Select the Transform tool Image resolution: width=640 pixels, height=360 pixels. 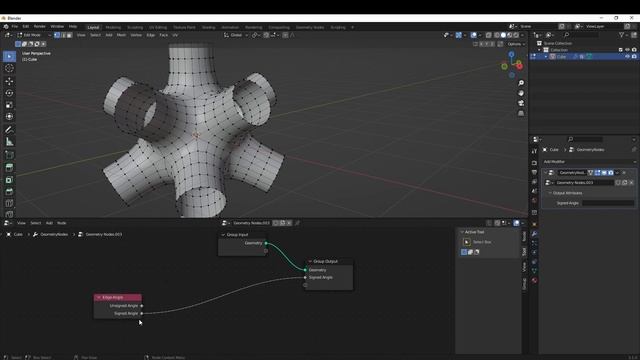coord(9,117)
